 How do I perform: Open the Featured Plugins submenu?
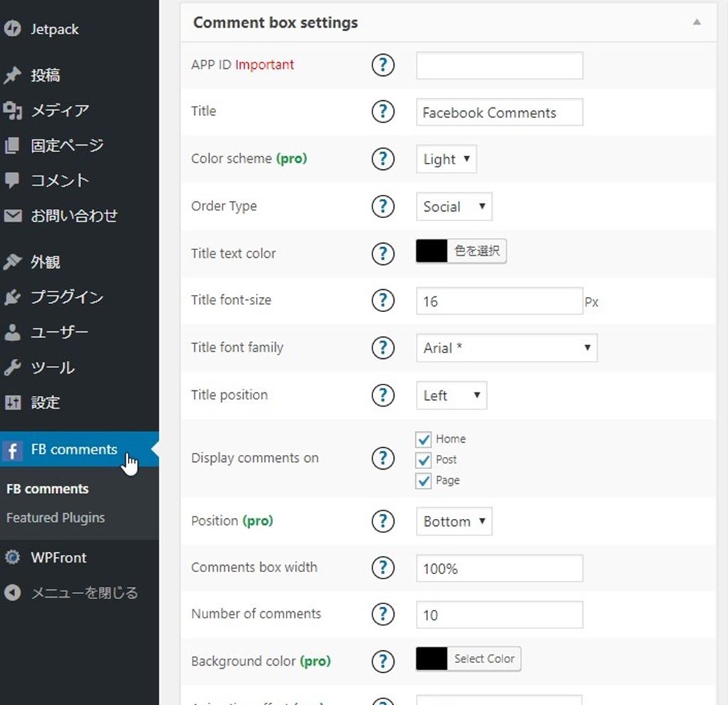click(55, 518)
